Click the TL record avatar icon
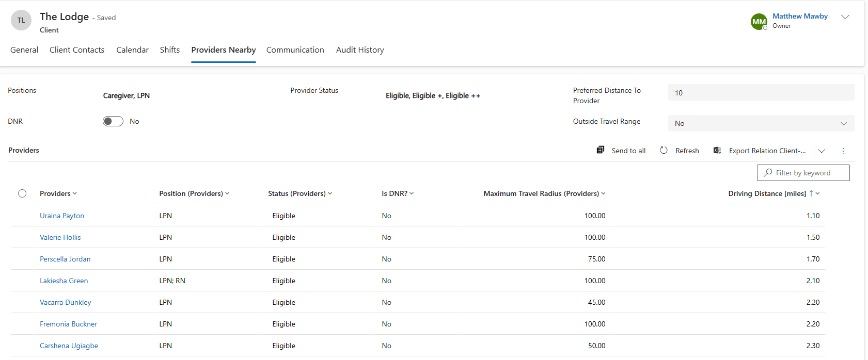Image resolution: width=868 pixels, height=360 pixels. click(21, 20)
